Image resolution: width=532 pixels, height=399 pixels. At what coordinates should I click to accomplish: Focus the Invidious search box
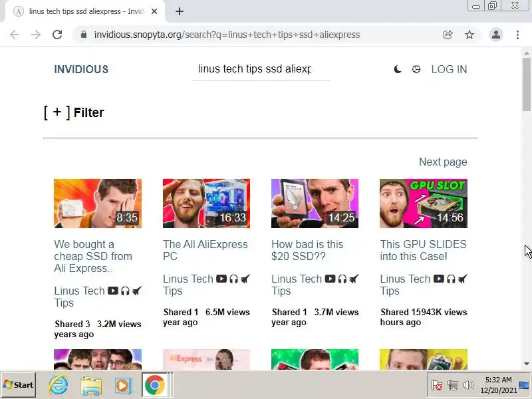pos(260,69)
